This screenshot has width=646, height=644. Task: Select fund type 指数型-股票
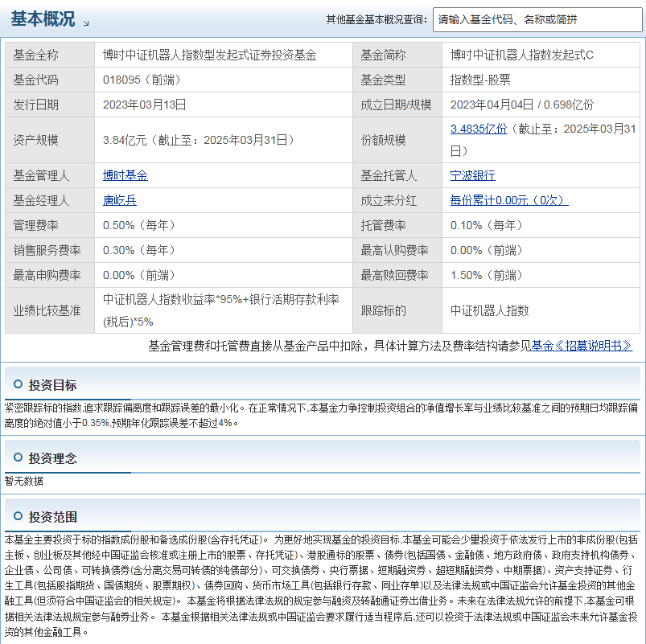coord(480,80)
